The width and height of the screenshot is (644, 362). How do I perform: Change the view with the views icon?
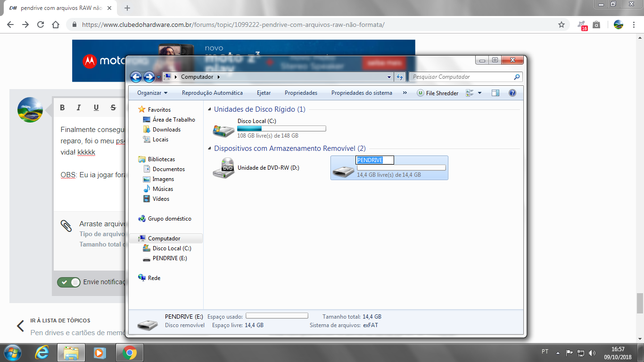tap(470, 93)
